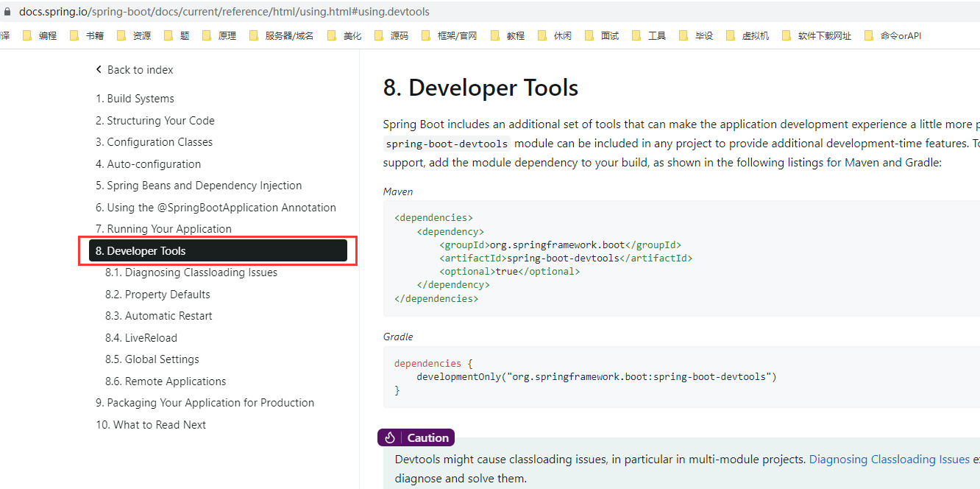This screenshot has height=489, width=980.
Task: Open section 7. Running Your Application
Action: tap(163, 229)
